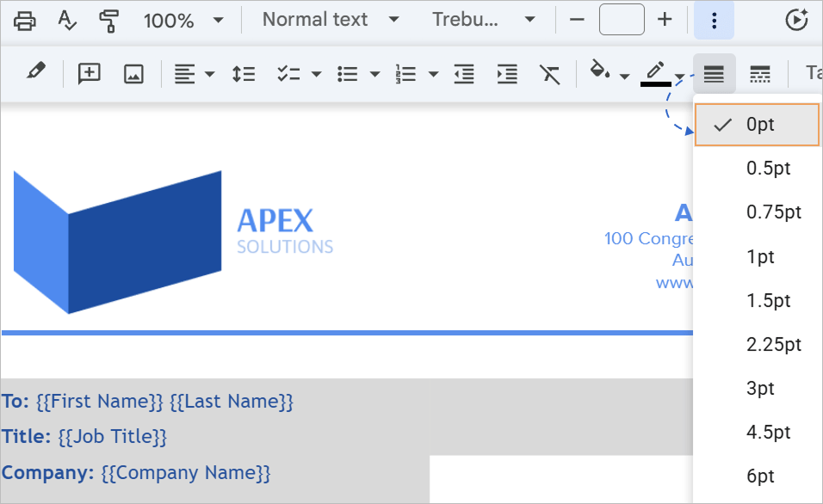Image resolution: width=823 pixels, height=504 pixels.
Task: Select 4.5pt border width
Action: pos(757,432)
